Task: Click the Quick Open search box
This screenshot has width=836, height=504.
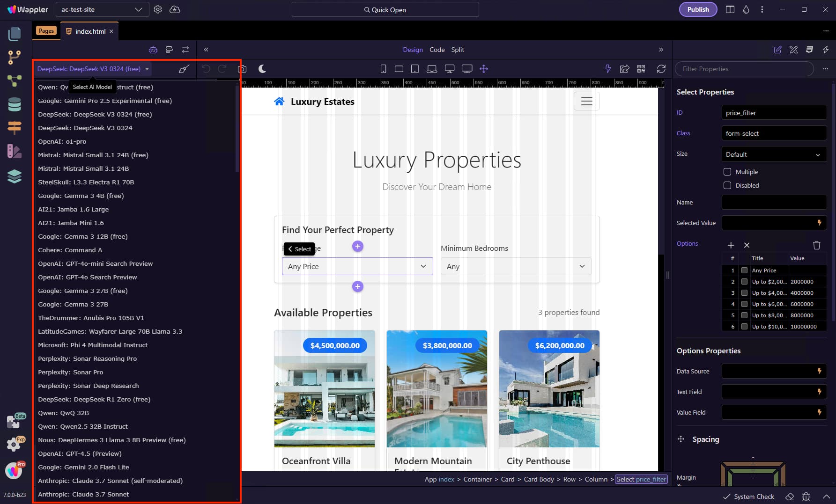Action: point(385,9)
